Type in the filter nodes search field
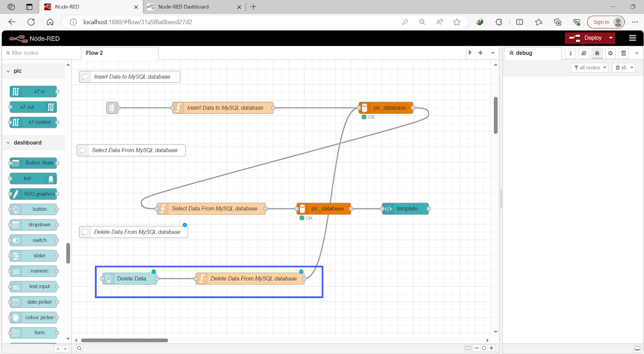The width and height of the screenshot is (644, 354). [40, 53]
